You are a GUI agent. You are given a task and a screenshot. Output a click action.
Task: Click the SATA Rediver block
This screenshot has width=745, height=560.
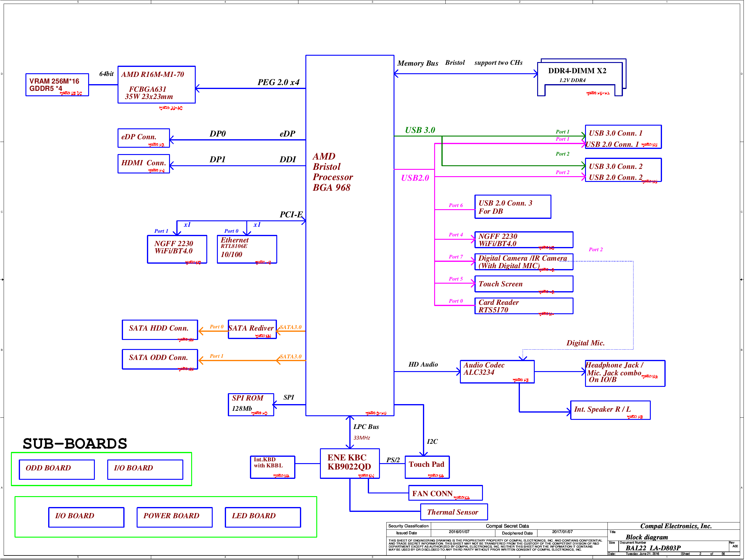pos(252,329)
